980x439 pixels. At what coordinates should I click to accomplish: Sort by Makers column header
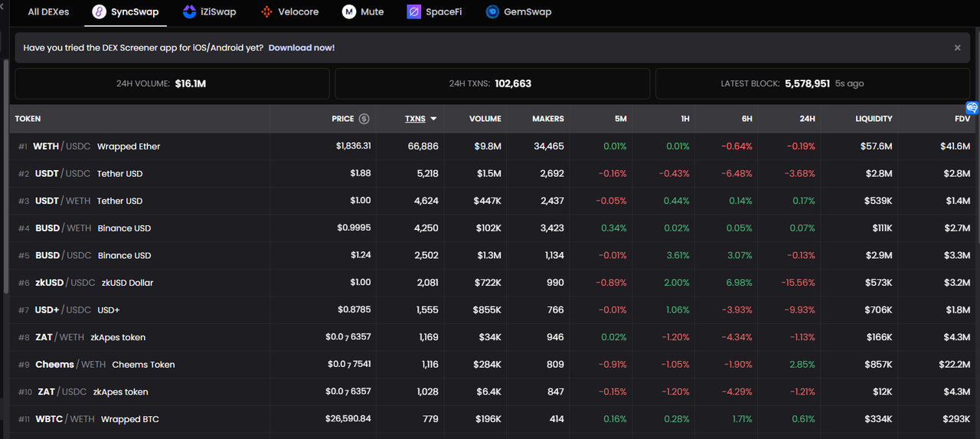(547, 119)
